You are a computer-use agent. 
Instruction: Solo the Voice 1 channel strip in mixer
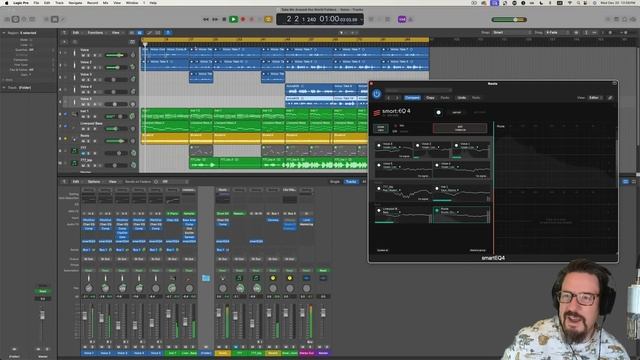(92, 348)
